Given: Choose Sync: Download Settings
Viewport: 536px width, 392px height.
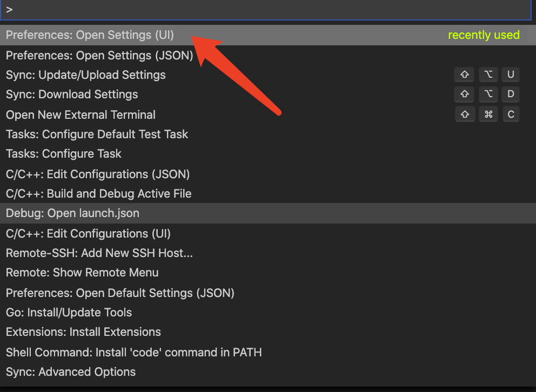Looking at the screenshot, I should 268,94.
